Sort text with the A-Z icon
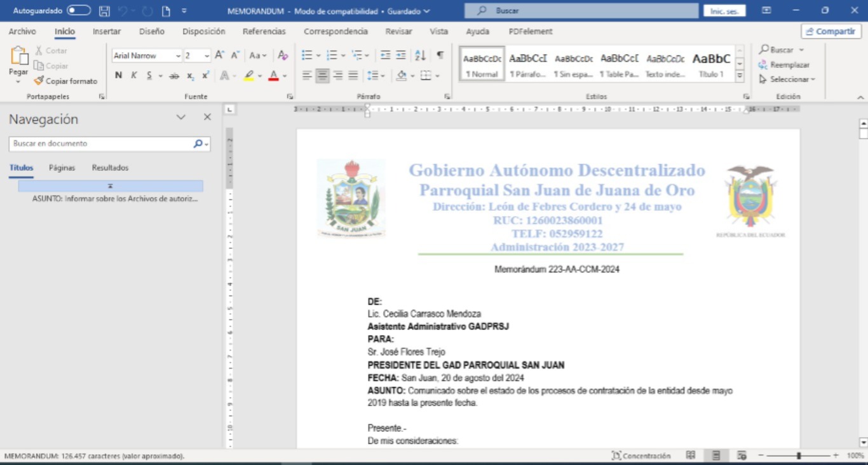868x465 pixels. 420,55
